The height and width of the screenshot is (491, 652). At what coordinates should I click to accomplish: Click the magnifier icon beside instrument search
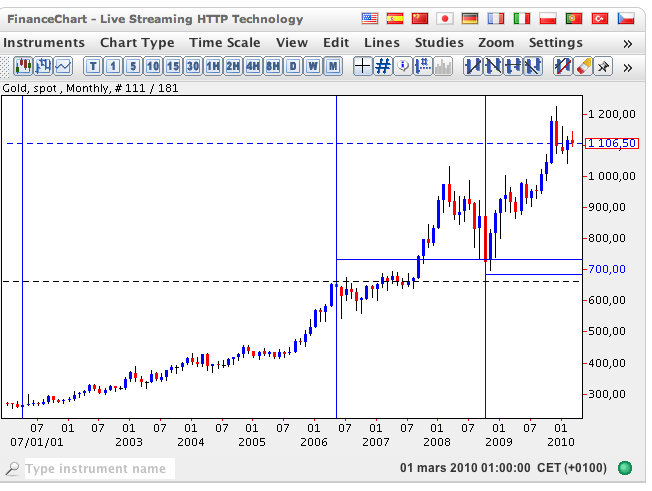click(x=12, y=468)
